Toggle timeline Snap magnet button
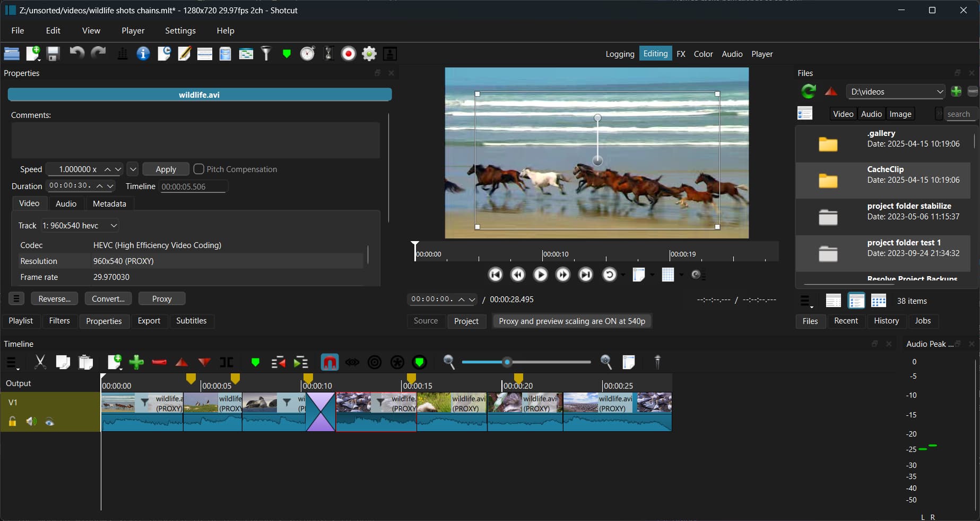980x521 pixels. point(329,362)
